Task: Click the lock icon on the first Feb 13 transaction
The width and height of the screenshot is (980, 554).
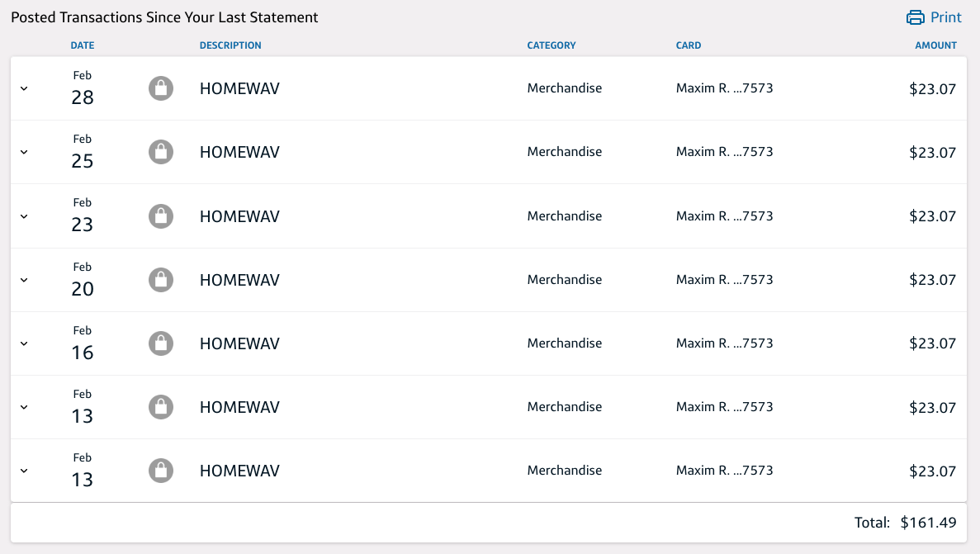Action: [161, 406]
